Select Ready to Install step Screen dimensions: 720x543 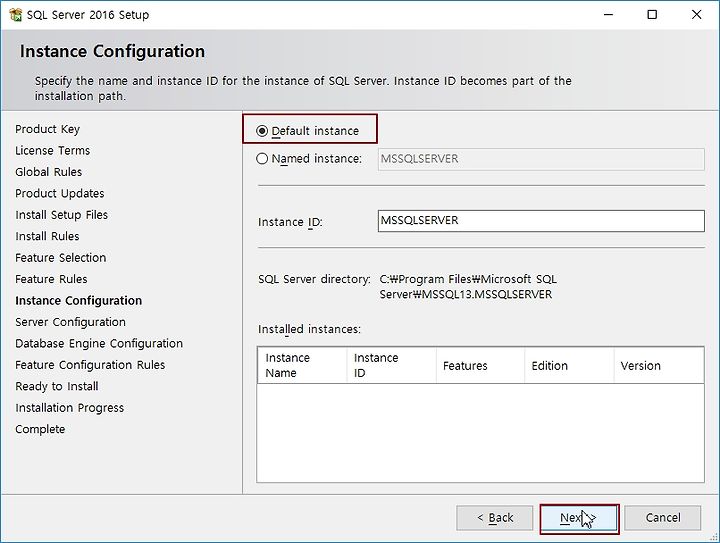56,386
